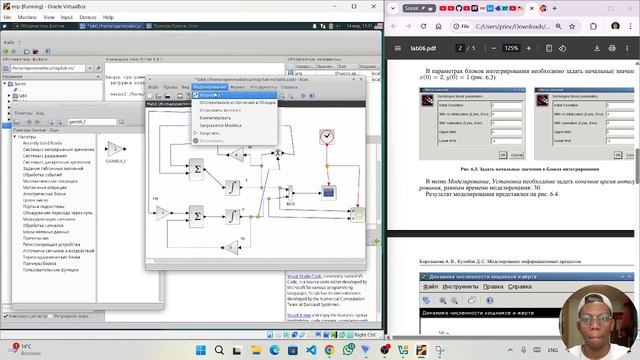Click the fit-to-page icon in PDF toolbar

point(549,48)
